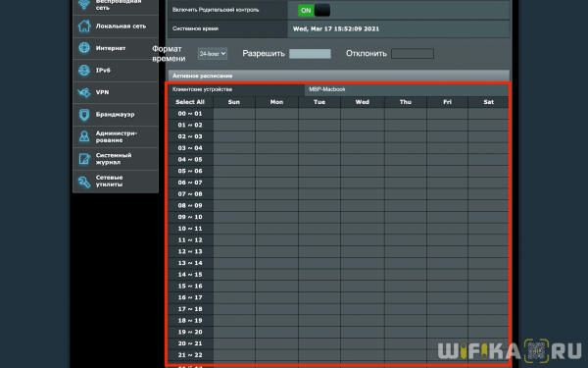The height and width of the screenshot is (368, 588).
Task: Select the 20 ~ 21 hour row
Action: [x=190, y=344]
